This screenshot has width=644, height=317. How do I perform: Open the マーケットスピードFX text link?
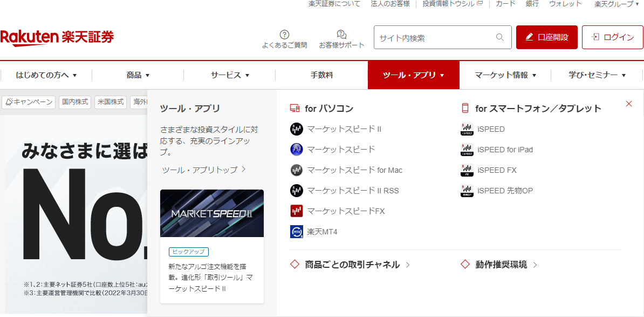346,211
